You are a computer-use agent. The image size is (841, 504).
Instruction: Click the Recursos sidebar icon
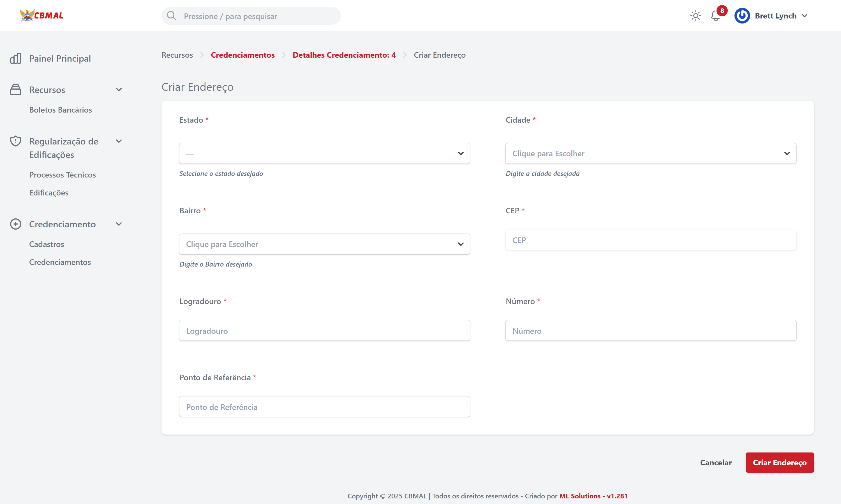16,90
